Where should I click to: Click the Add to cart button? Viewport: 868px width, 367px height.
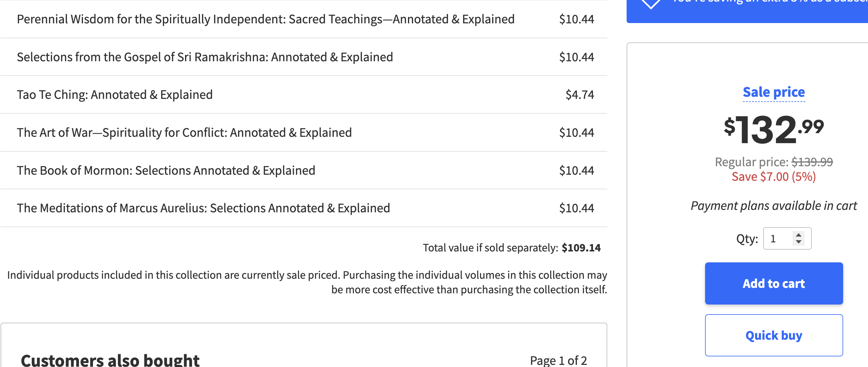774,283
